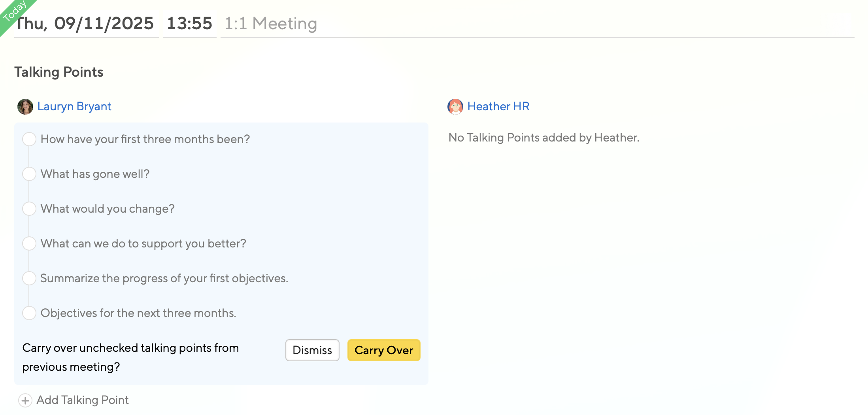Open Heather HR's profile link
Viewport: 868px width, 415px height.
coord(498,107)
